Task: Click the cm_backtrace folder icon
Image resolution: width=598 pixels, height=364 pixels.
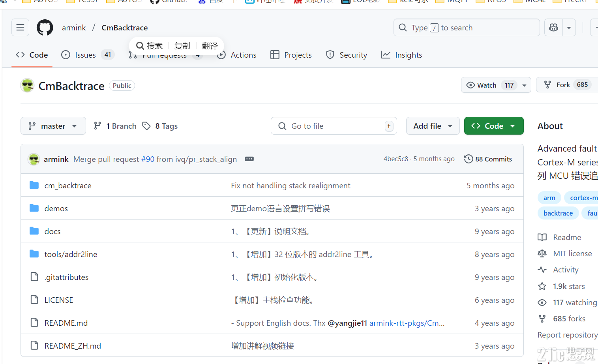Action: (x=34, y=185)
